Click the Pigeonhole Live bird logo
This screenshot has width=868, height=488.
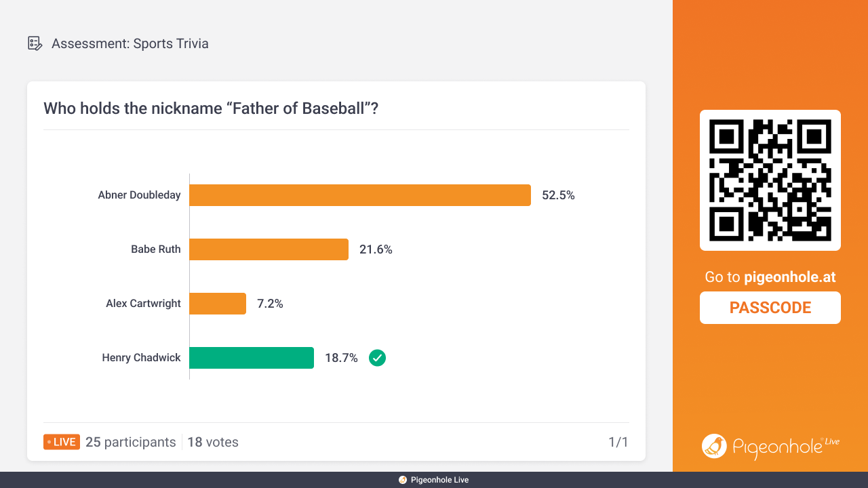(714, 446)
